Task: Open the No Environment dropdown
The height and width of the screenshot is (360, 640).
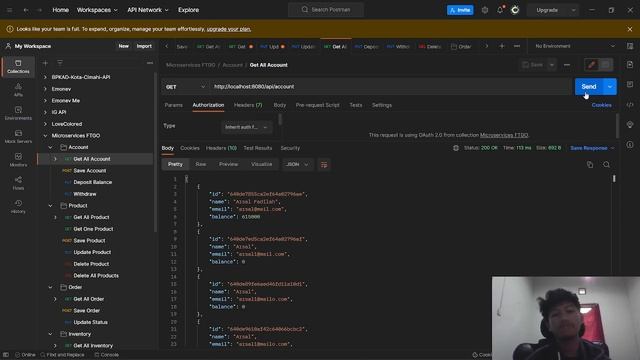Action: (574, 46)
